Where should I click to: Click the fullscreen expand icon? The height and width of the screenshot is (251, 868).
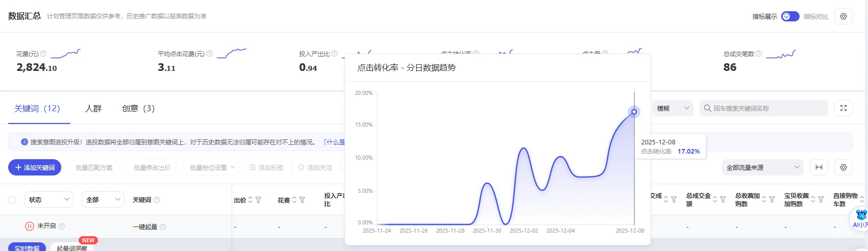[843, 108]
